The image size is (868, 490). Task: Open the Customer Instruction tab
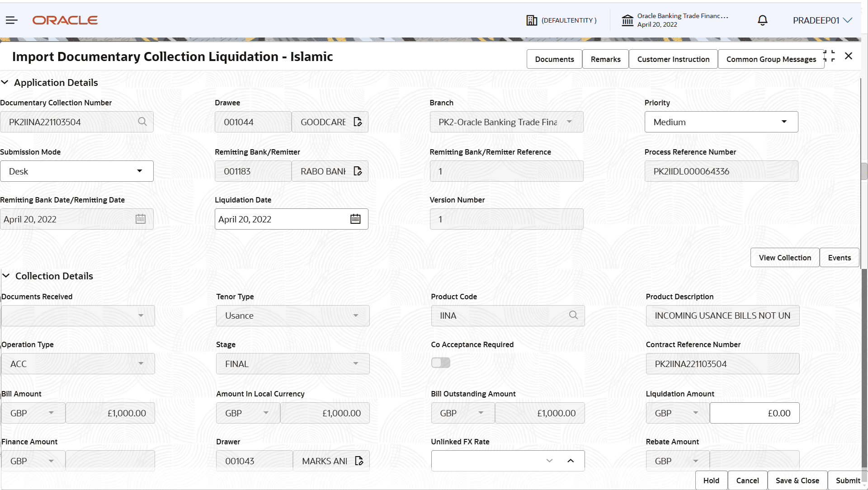(x=673, y=59)
